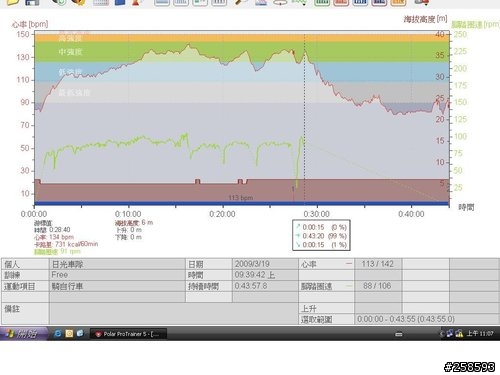The width and height of the screenshot is (500, 375).
Task: Click the 運動項目 row label
Action: tap(25, 286)
